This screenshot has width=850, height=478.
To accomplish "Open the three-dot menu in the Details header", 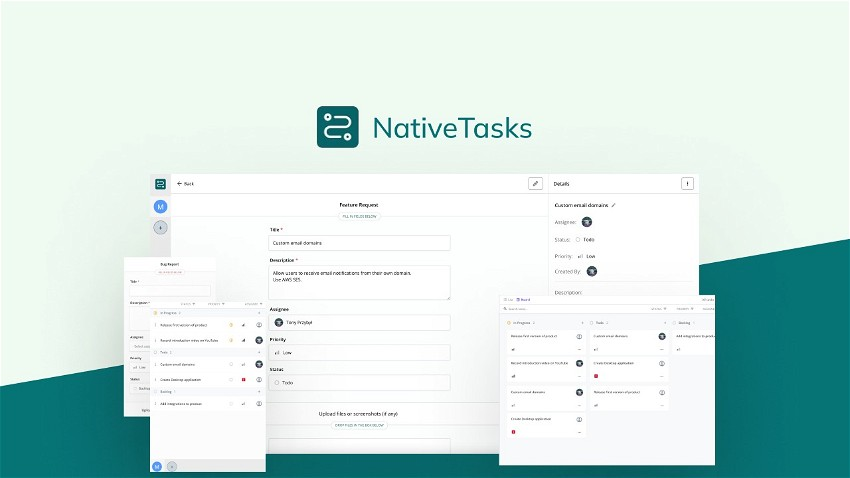I will (x=687, y=184).
